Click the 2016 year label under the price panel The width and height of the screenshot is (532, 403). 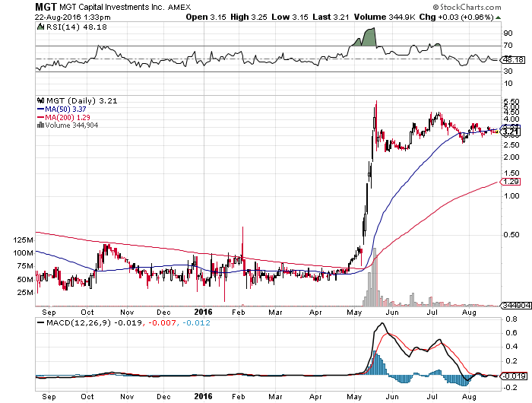203,312
